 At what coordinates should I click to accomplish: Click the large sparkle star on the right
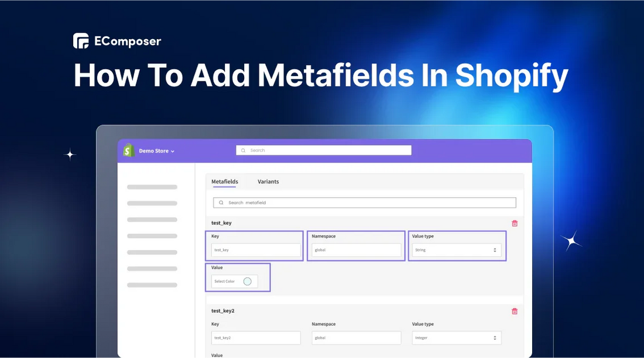pos(571,241)
